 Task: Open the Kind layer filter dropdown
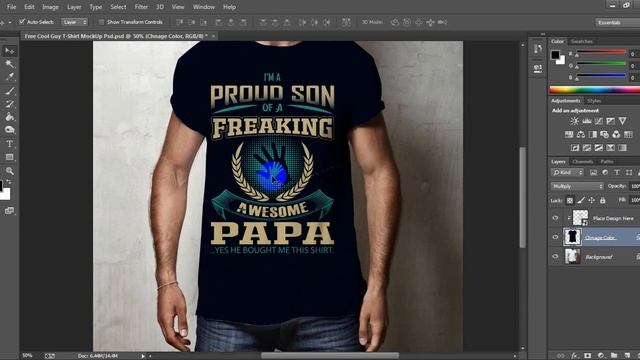click(568, 173)
